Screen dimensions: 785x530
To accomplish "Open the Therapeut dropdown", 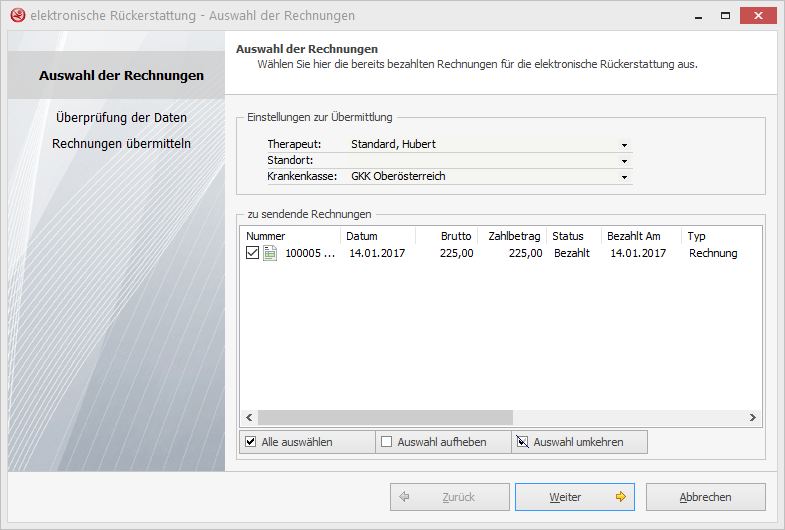I will (x=624, y=144).
